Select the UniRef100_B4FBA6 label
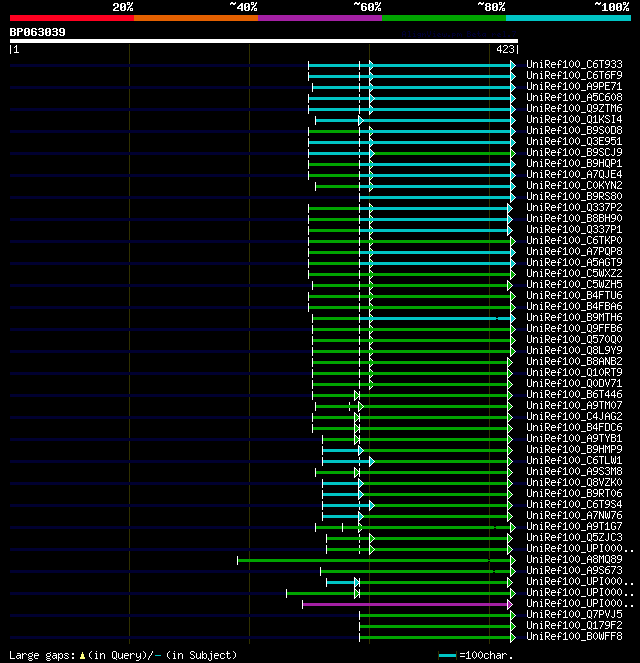 coord(574,306)
